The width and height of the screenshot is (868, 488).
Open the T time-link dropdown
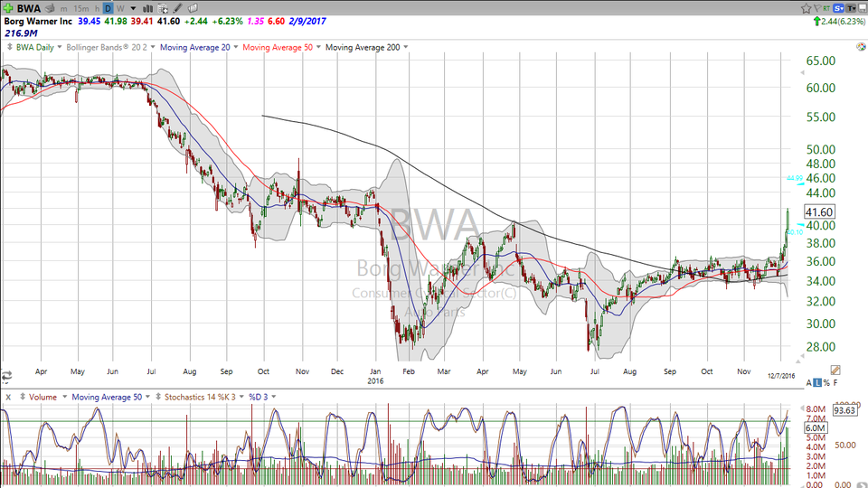[x=851, y=8]
